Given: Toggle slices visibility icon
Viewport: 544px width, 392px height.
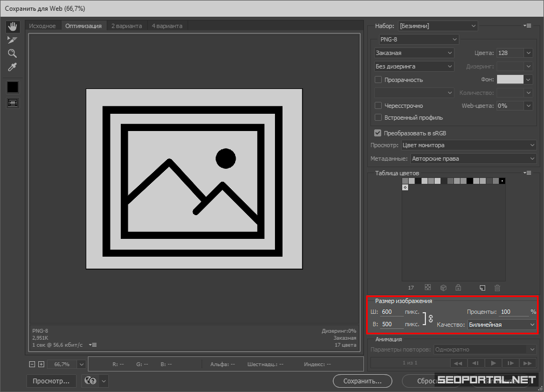Looking at the screenshot, I should [x=12, y=102].
